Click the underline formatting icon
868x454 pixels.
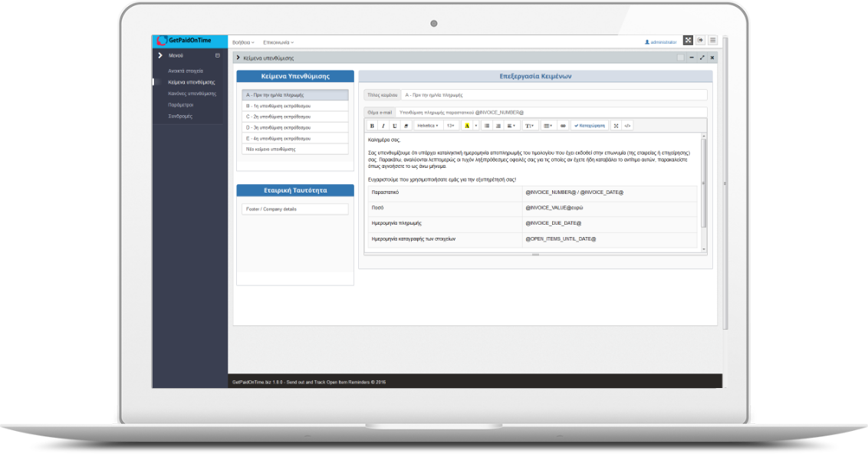[395, 125]
